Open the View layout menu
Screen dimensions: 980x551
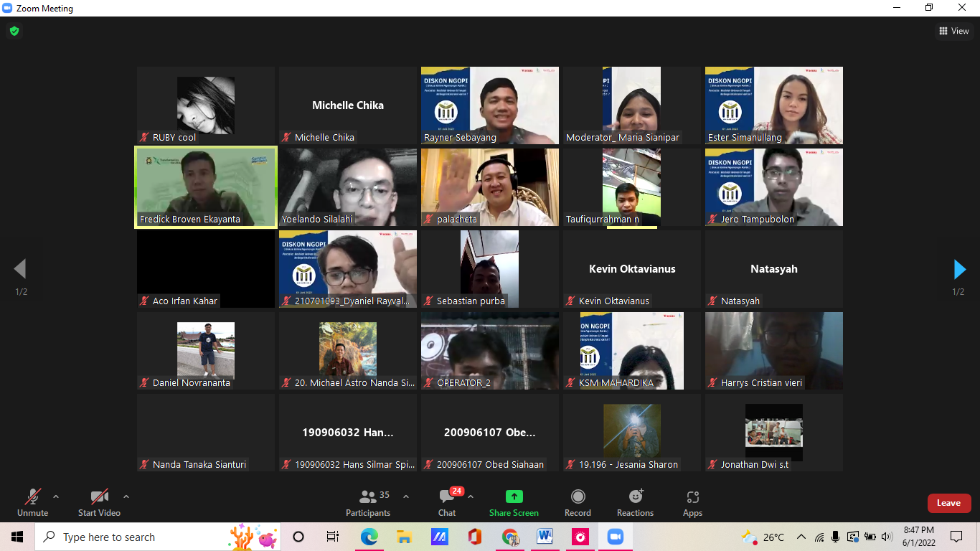(x=954, y=31)
